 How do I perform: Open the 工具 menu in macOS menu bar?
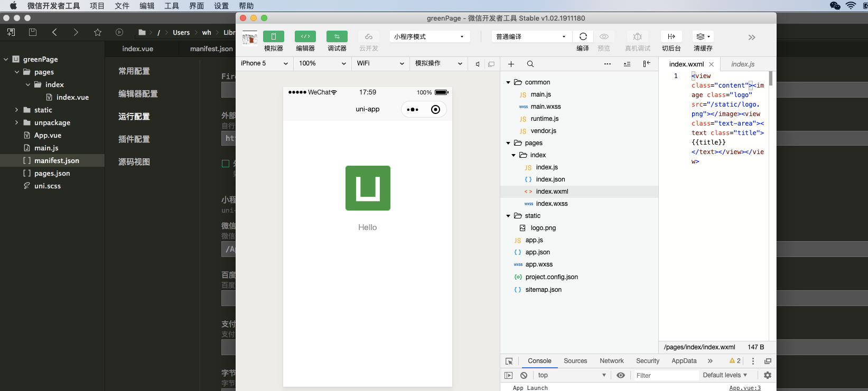tap(172, 6)
